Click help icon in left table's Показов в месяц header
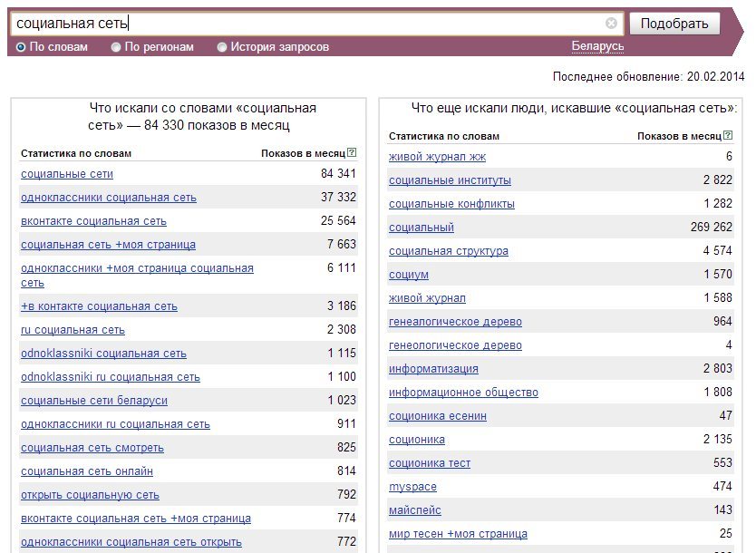The width and height of the screenshot is (756, 553). tap(352, 153)
